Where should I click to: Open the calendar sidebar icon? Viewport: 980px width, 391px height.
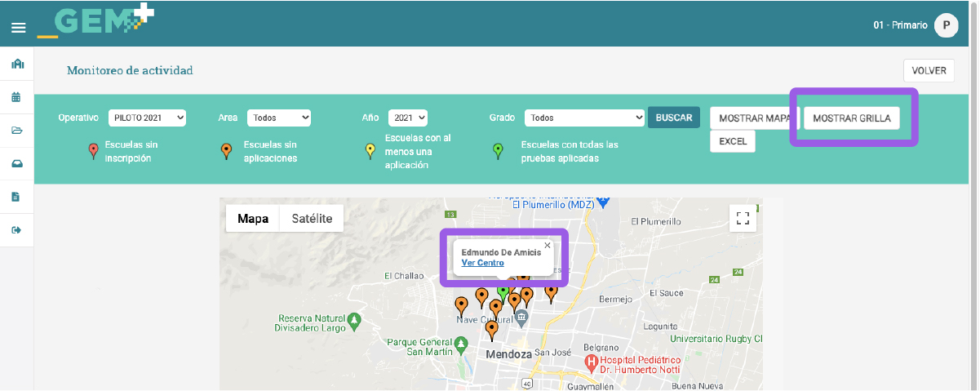point(16,98)
